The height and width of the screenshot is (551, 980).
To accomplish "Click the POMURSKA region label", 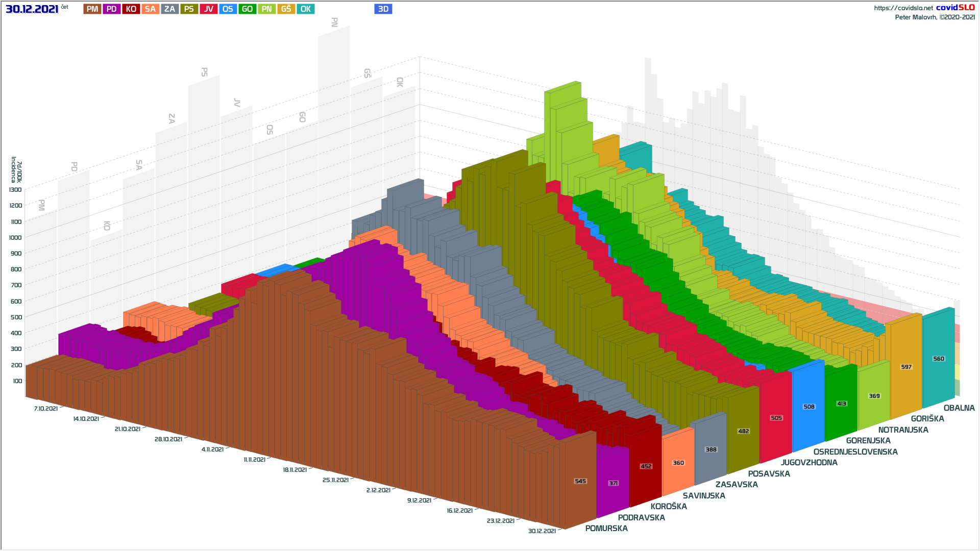I will [x=606, y=529].
